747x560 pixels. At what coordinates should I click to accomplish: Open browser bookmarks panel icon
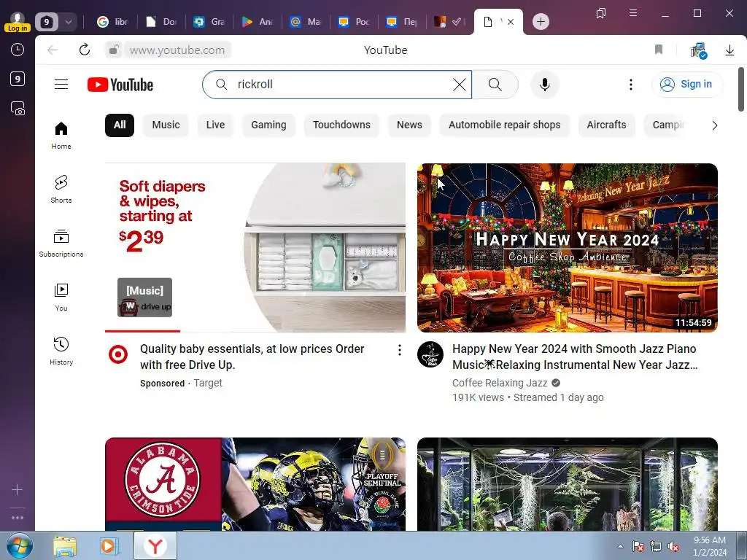(601, 13)
